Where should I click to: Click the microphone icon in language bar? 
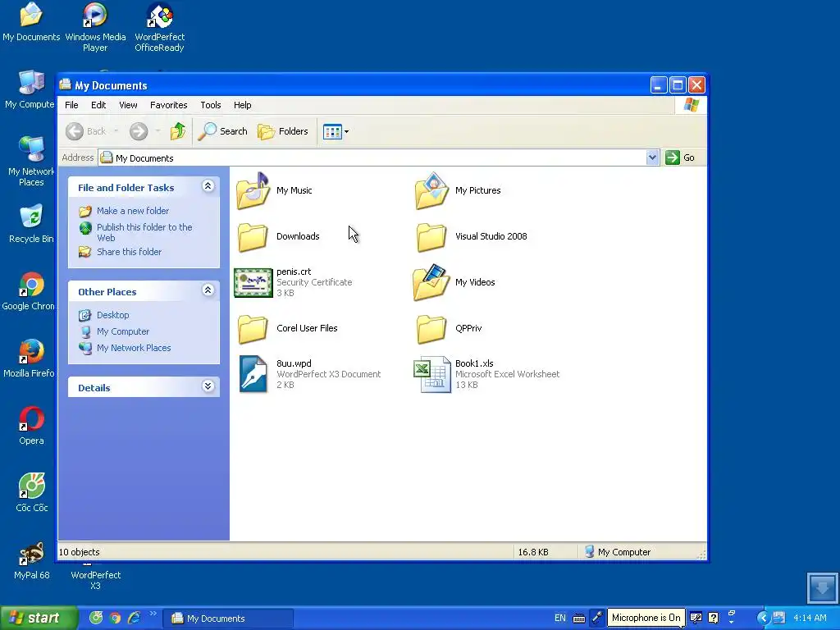pos(597,618)
